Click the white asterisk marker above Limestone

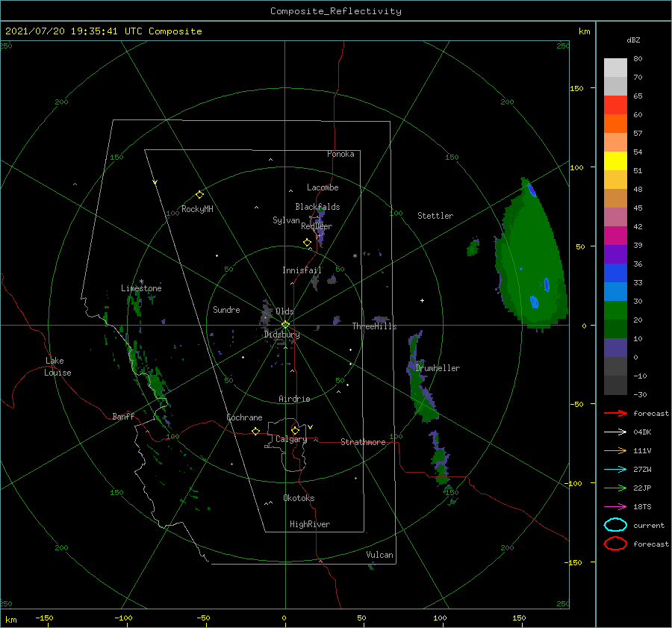pyautogui.click(x=141, y=282)
